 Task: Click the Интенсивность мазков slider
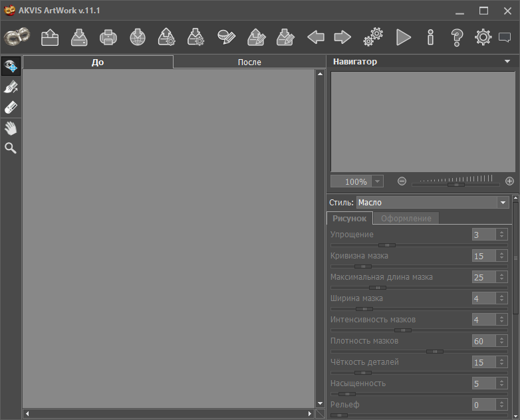coord(419,330)
